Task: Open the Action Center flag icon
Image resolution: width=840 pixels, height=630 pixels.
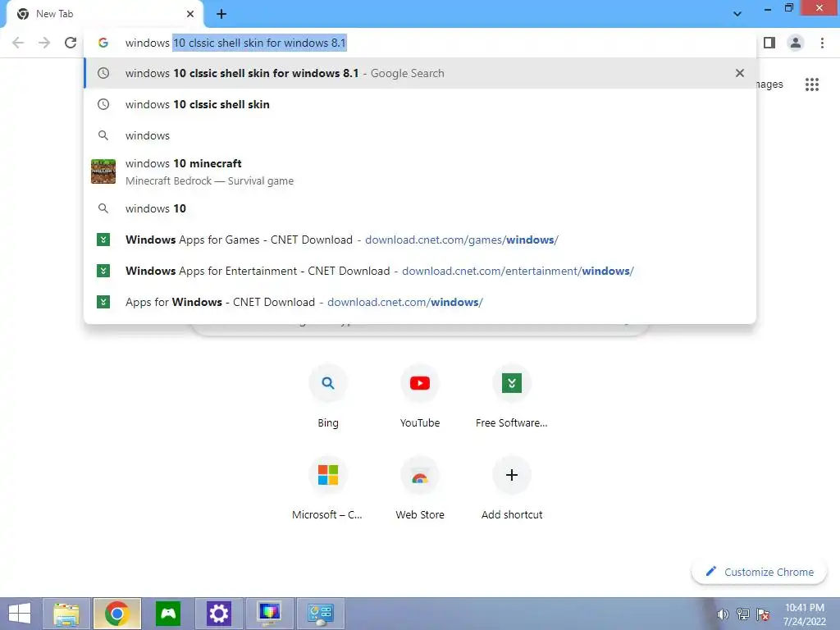Action: (764, 614)
